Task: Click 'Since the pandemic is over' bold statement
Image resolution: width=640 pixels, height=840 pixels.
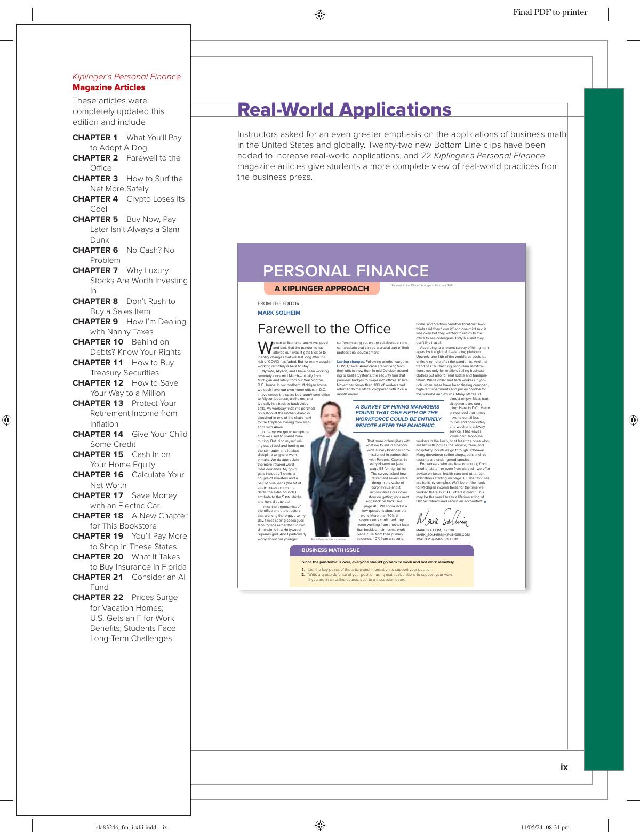Action: 378,562
